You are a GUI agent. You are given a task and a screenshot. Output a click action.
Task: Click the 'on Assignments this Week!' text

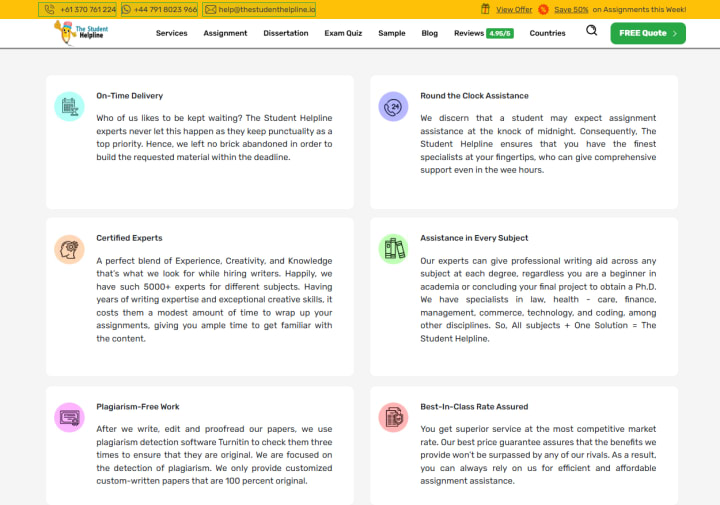(639, 9)
